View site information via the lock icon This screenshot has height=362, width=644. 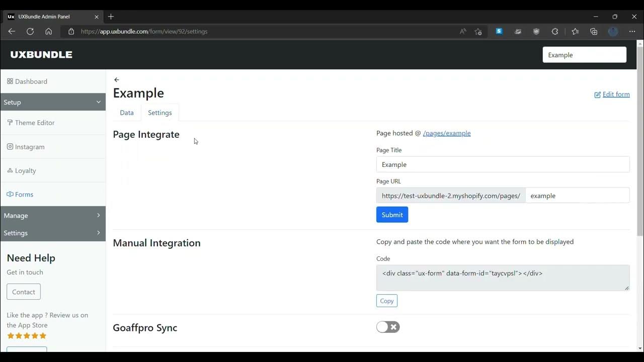(x=71, y=31)
